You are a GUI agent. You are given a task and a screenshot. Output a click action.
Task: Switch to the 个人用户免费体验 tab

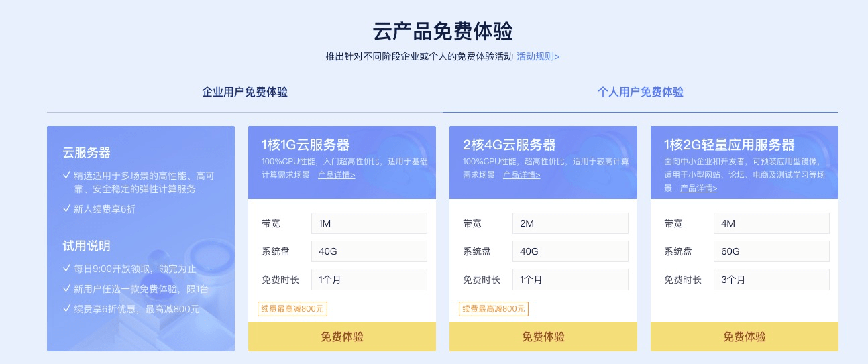coord(640,93)
